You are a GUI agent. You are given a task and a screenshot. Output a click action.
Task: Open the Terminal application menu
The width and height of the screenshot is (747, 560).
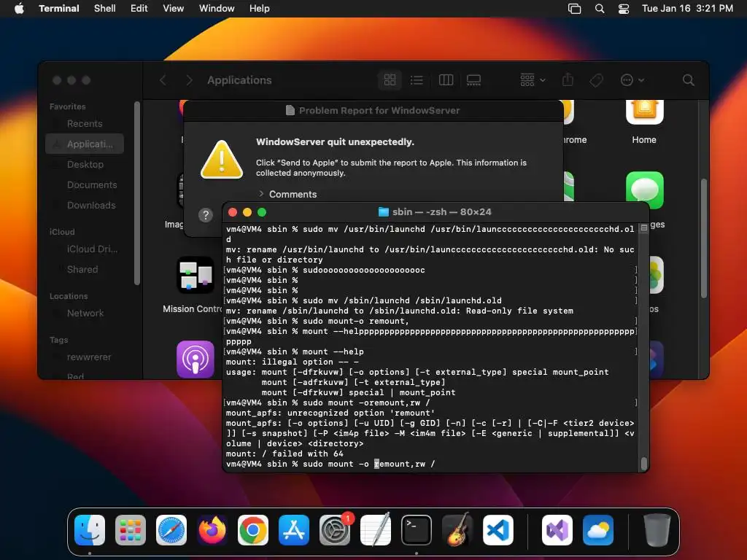tap(59, 9)
